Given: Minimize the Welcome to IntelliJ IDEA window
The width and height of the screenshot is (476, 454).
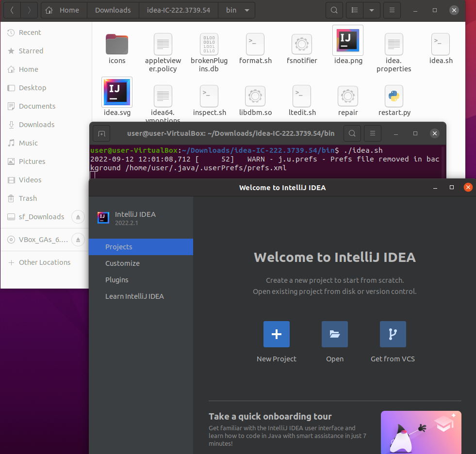Looking at the screenshot, I should coord(435,187).
